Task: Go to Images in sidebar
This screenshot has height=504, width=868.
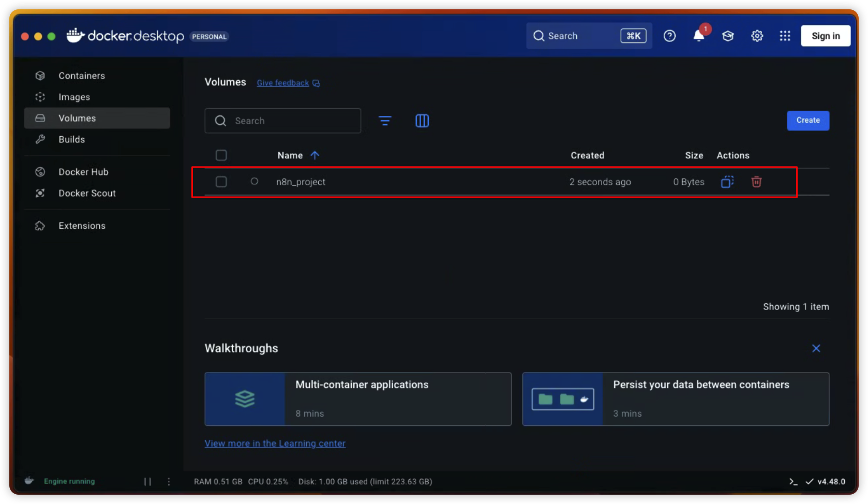Action: coord(97,97)
